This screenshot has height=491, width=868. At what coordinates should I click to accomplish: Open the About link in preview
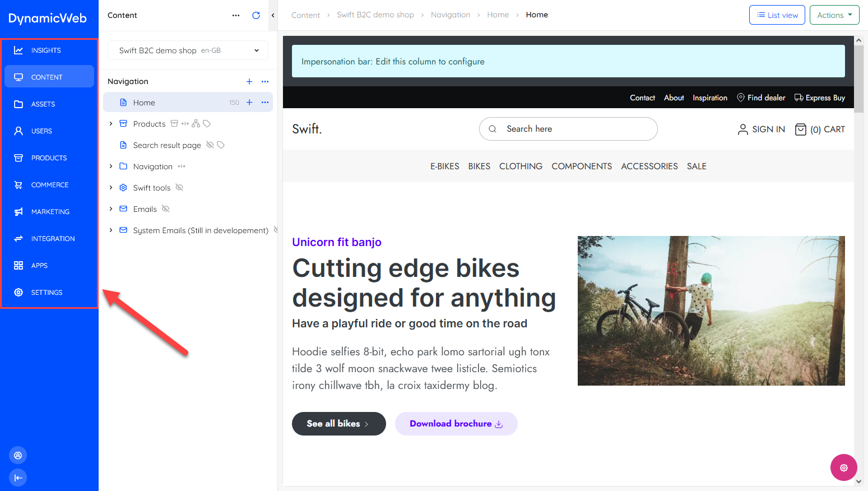tap(674, 98)
